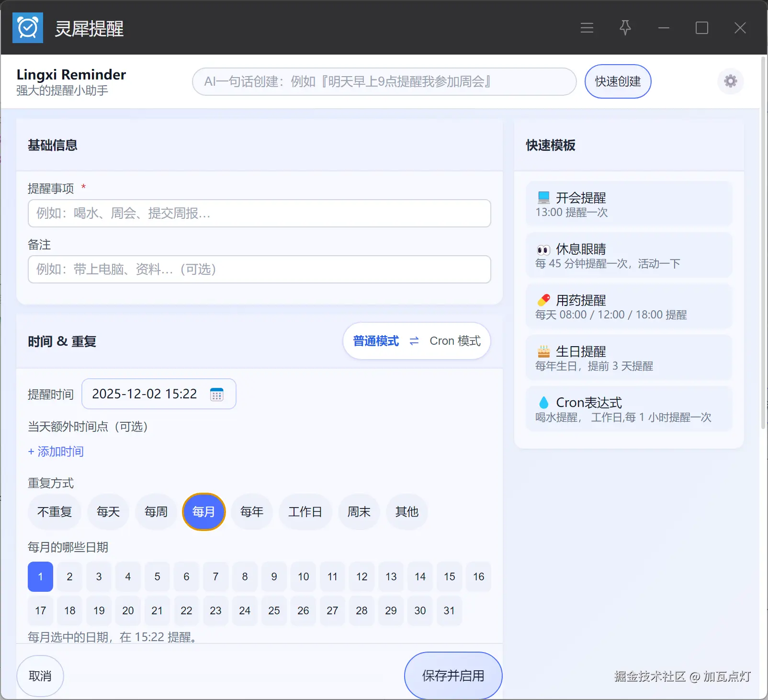
Task: Toggle day 31 of the month
Action: click(449, 610)
